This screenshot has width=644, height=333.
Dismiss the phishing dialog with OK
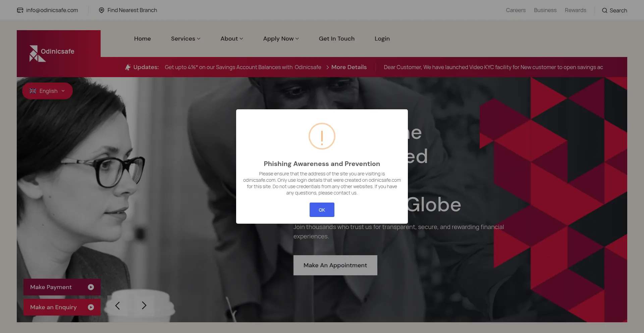[322, 210]
